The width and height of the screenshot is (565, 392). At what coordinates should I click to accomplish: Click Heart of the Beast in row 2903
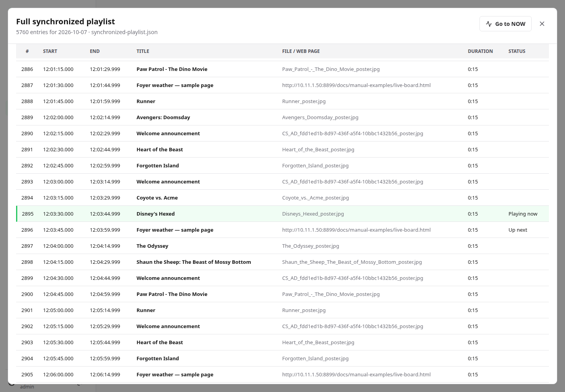160,343
